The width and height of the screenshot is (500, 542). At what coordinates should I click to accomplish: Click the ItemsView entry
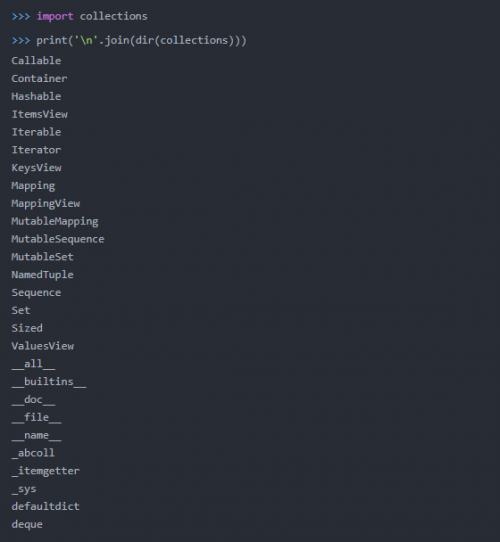click(40, 114)
